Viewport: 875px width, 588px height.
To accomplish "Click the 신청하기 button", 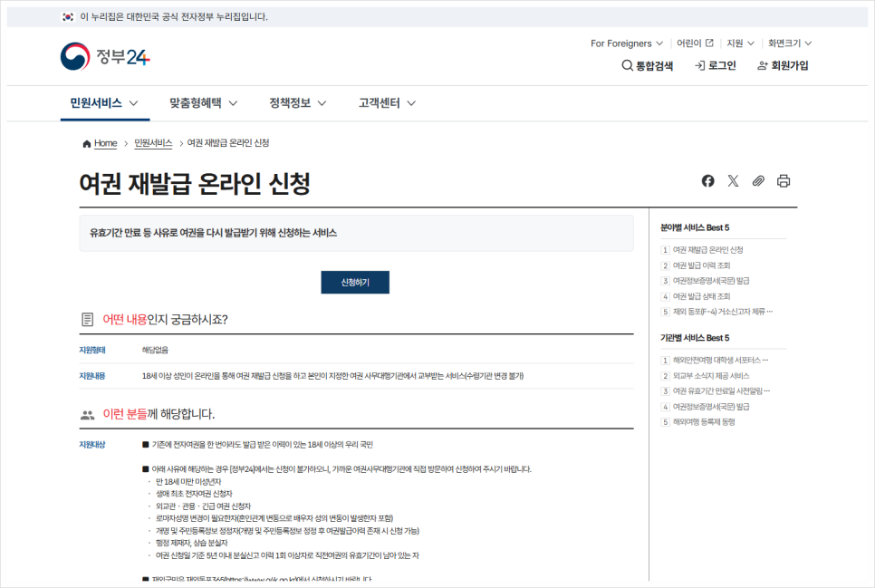I will click(x=354, y=282).
